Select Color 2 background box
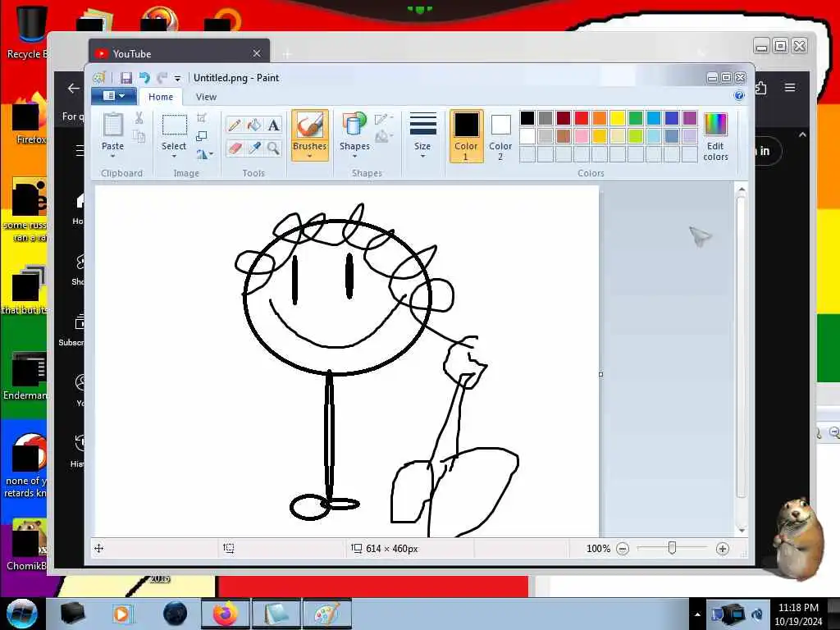The height and width of the screenshot is (630, 840). [x=500, y=136]
